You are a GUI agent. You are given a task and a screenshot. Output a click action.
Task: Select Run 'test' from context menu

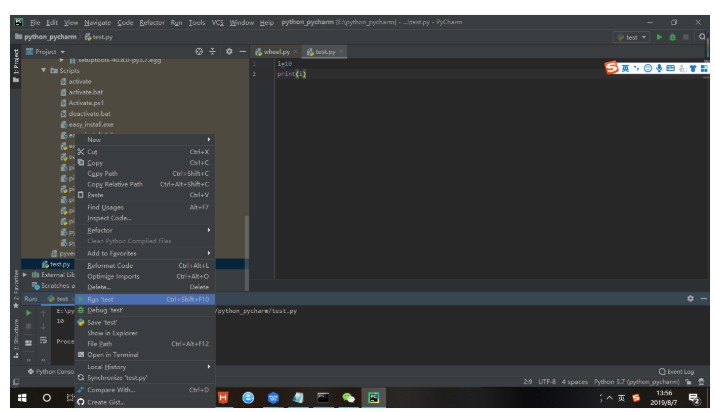pos(100,299)
